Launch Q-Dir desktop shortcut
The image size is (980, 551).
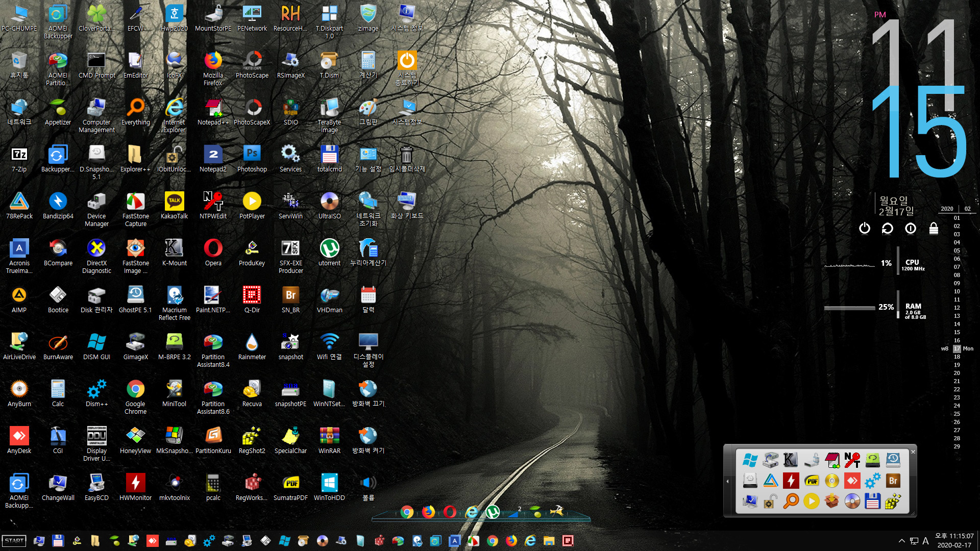point(252,299)
